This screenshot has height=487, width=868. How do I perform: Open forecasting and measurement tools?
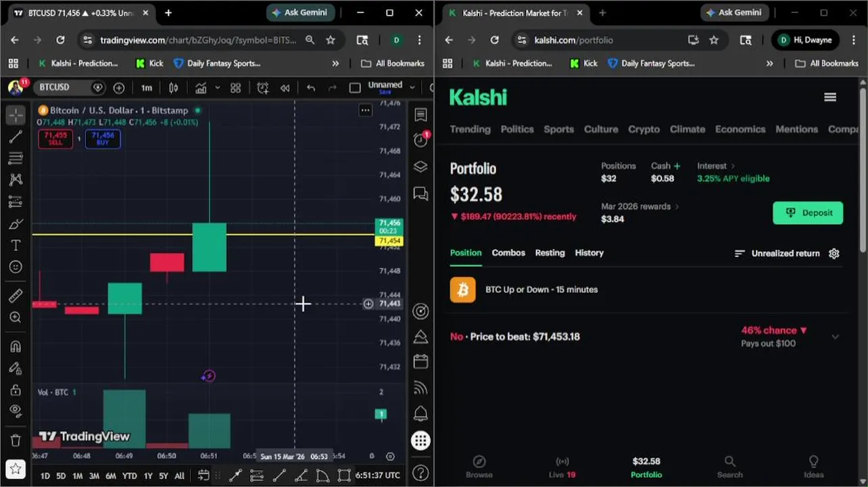[16, 202]
